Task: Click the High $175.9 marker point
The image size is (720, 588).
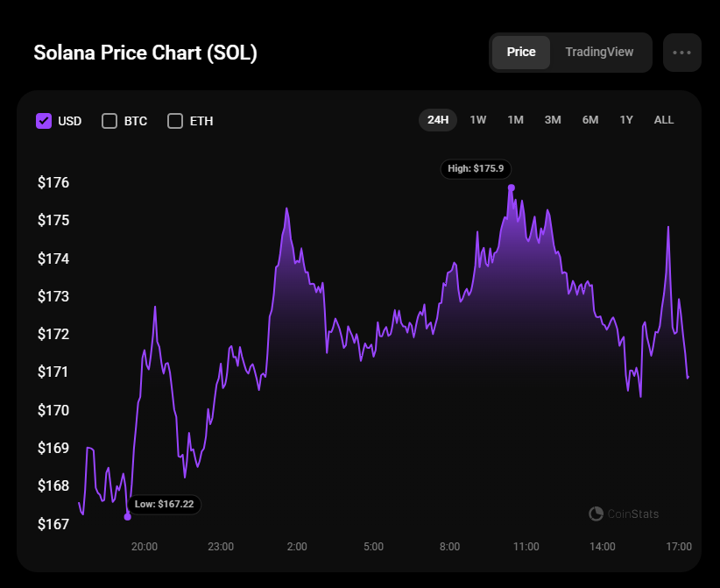Action: tap(512, 188)
